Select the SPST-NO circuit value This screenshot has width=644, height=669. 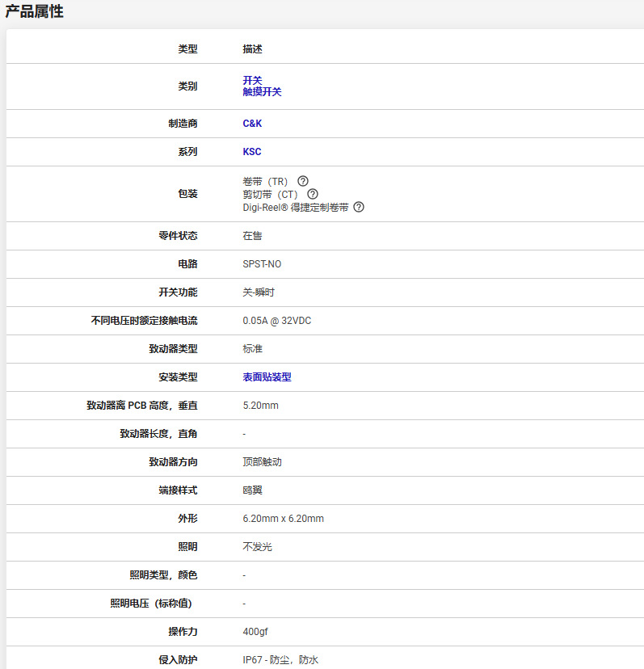tap(262, 264)
